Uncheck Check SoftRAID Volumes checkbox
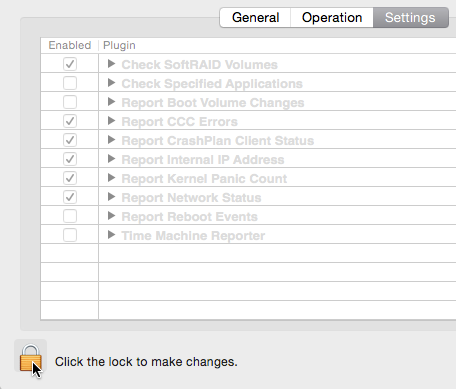Image resolution: width=456 pixels, height=389 pixels. click(70, 64)
